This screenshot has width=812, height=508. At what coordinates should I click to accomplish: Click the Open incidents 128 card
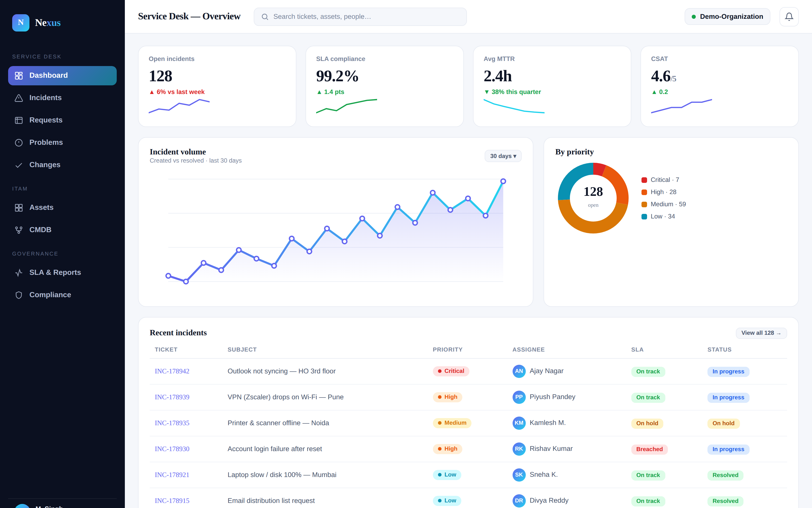(217, 86)
